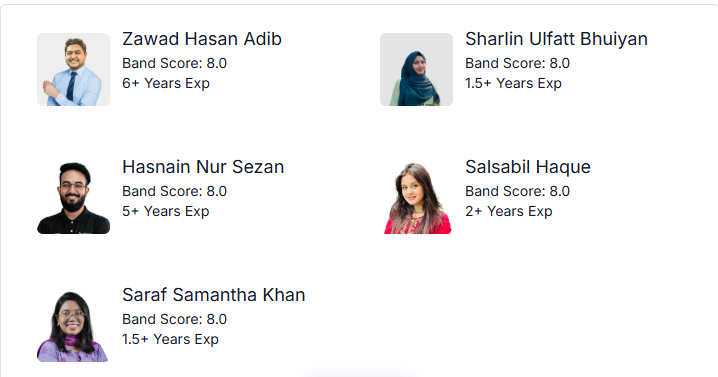Click Saraf's 1.5+ Years Exp label
The image size is (718, 377).
point(170,339)
